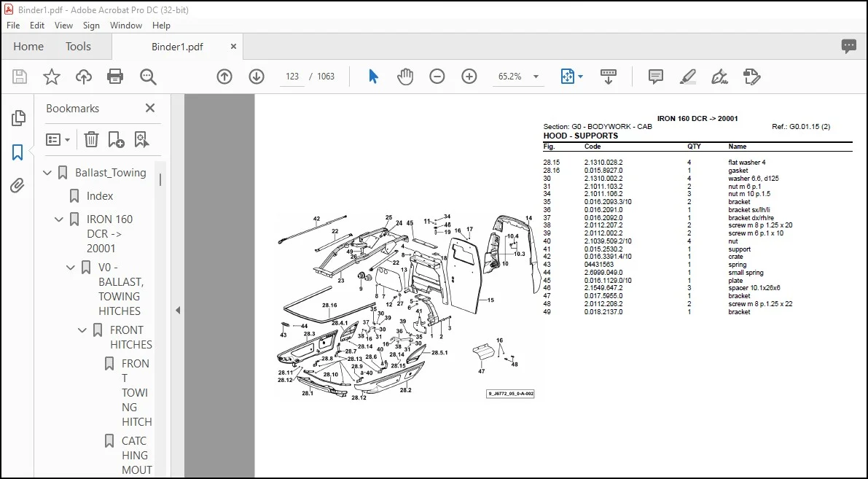Select the Ballast_Towing bookmark
868x479 pixels.
(x=111, y=173)
